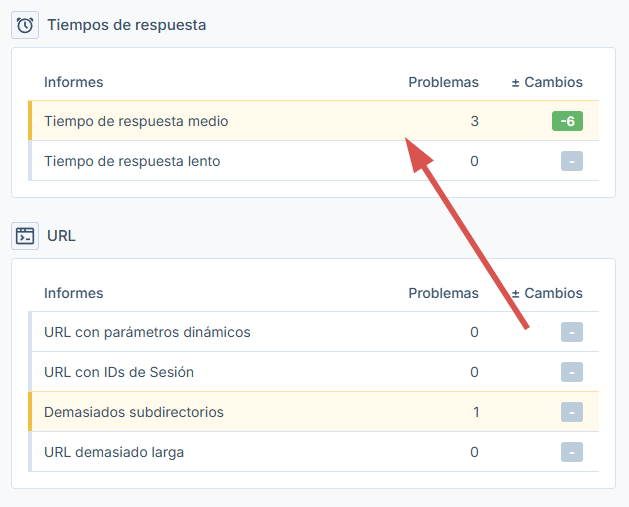Click the terminal window icon beside URL
Viewport: 629px width, 507px height.
pos(25,236)
